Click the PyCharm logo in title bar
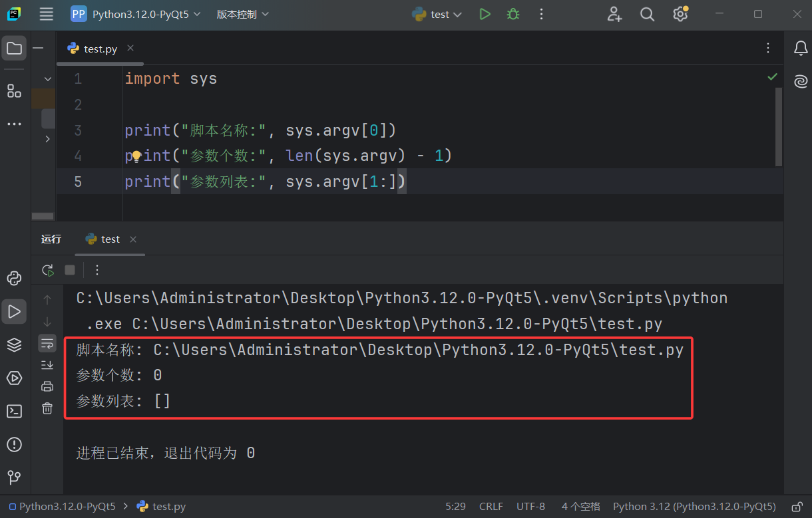The width and height of the screenshot is (812, 518). click(15, 14)
